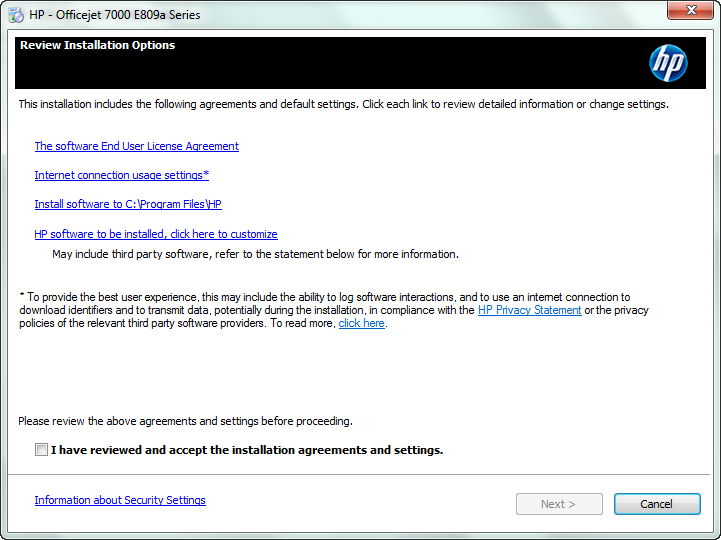The height and width of the screenshot is (540, 721).
Task: Click the HP installer icon in title bar
Action: pyautogui.click(x=16, y=15)
